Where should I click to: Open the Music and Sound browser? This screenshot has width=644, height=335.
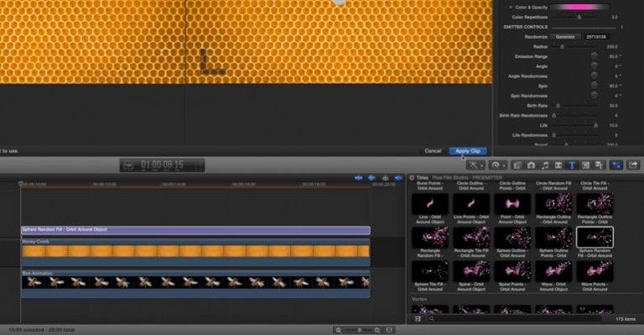(545, 165)
